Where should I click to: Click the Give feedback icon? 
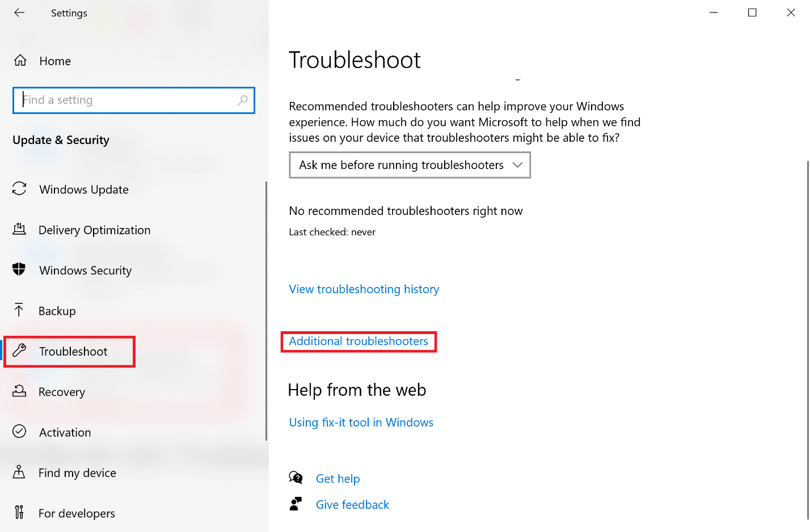click(x=296, y=504)
